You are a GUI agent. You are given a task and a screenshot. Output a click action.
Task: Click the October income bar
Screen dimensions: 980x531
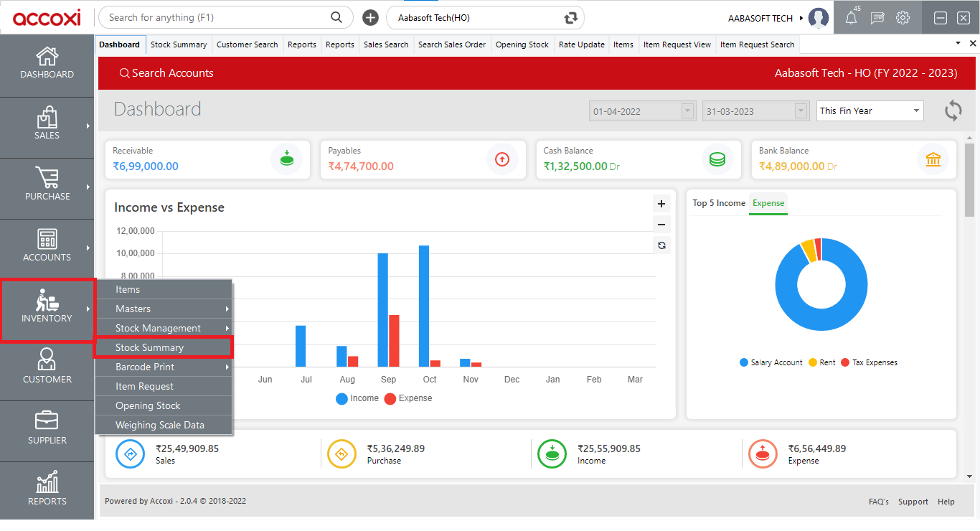[424, 306]
